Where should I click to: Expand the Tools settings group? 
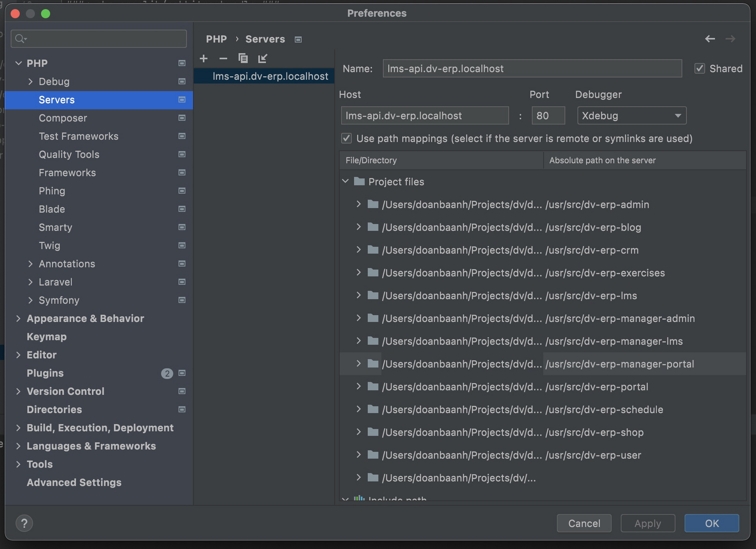click(x=18, y=464)
